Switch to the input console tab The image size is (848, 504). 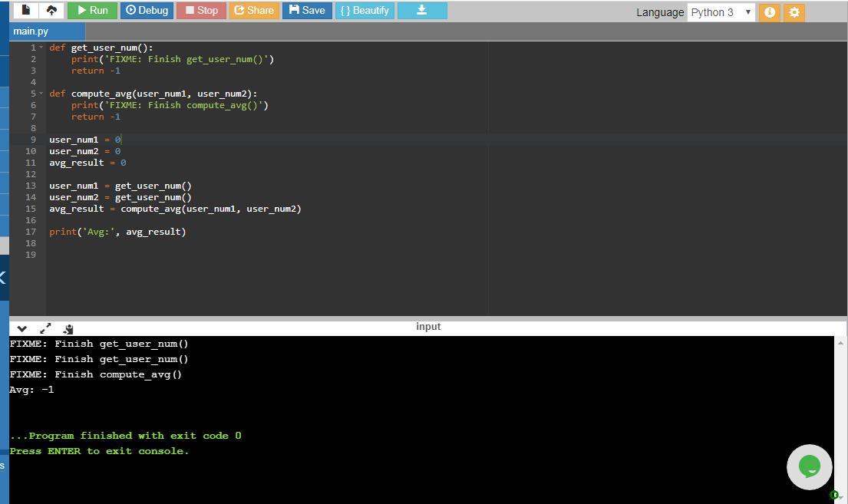(427, 327)
